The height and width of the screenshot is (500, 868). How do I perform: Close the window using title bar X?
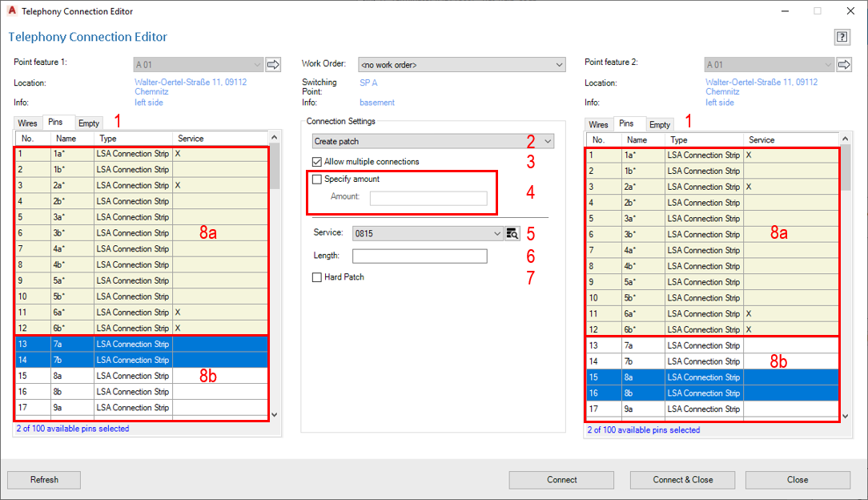[850, 11]
